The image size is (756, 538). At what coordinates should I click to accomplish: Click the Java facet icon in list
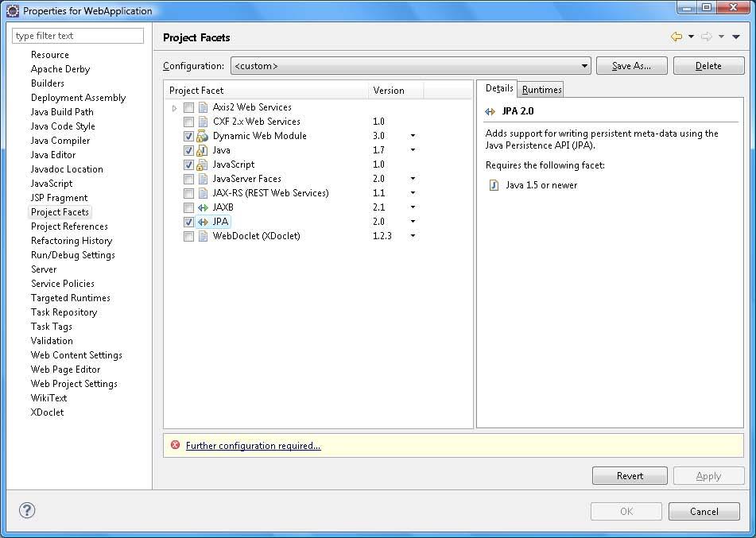[203, 150]
